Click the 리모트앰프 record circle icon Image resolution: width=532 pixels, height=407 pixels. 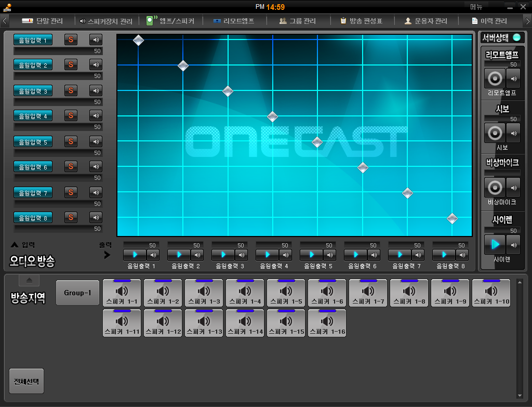pyautogui.click(x=495, y=78)
